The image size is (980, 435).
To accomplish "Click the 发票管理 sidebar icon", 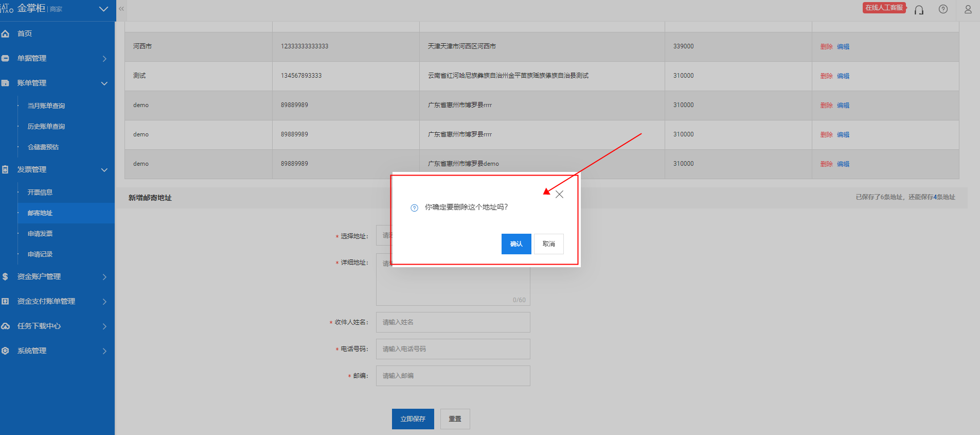I will click(x=6, y=169).
